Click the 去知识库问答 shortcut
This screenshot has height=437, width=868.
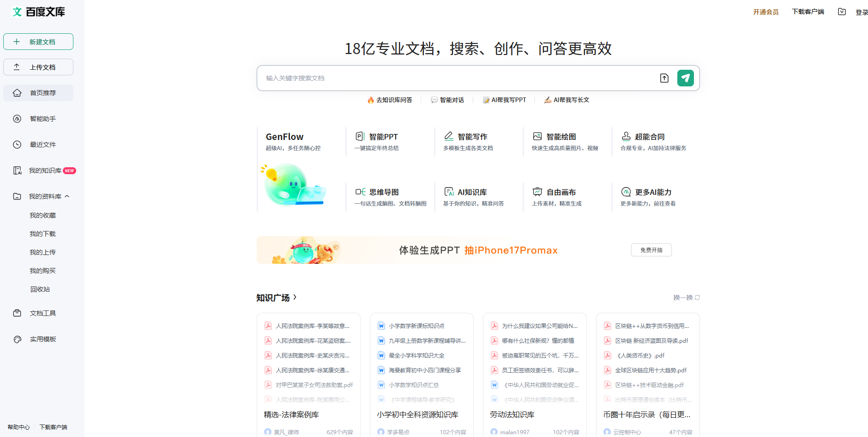pyautogui.click(x=390, y=100)
